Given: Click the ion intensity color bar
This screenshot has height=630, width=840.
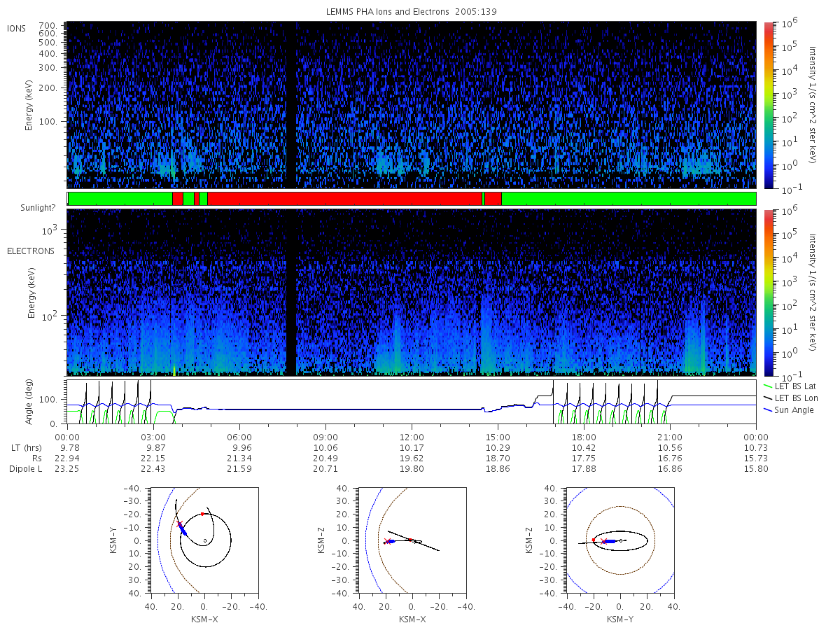Looking at the screenshot, I should tap(769, 105).
